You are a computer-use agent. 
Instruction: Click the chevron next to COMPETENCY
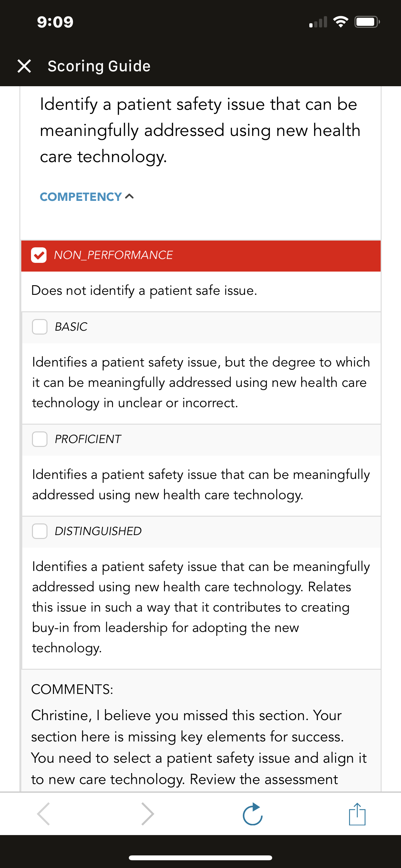[x=129, y=196]
